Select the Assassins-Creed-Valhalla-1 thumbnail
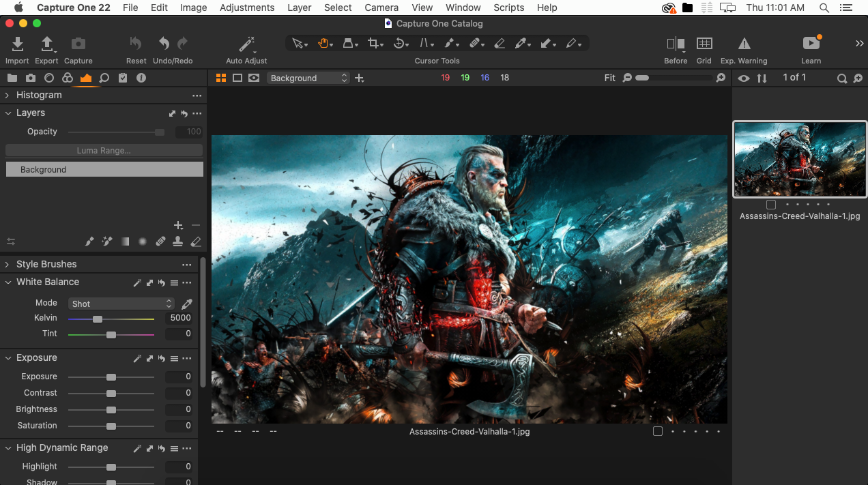The width and height of the screenshot is (868, 485). 800,160
